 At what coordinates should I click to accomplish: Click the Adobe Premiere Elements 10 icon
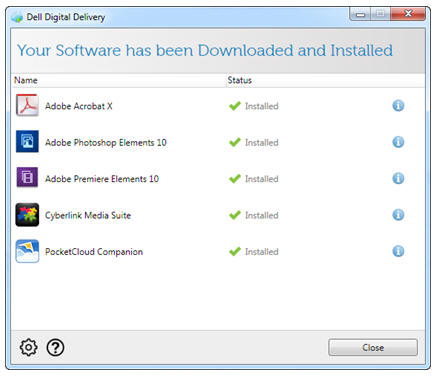click(27, 177)
